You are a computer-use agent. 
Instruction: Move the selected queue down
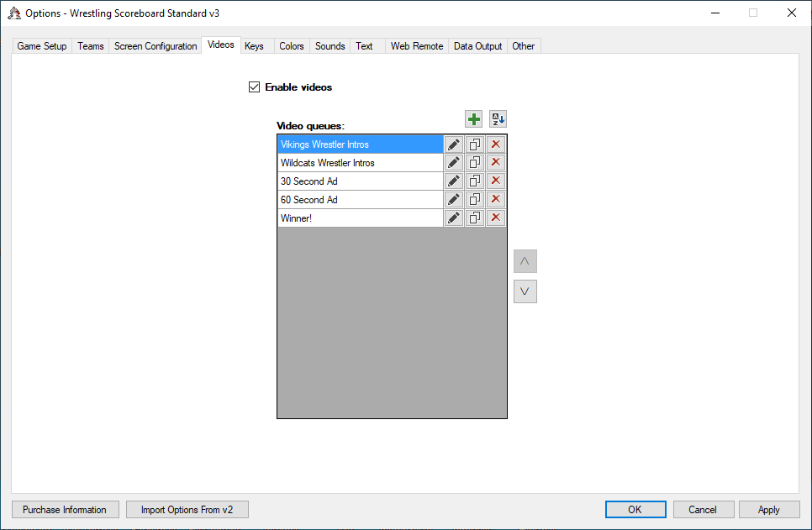525,291
